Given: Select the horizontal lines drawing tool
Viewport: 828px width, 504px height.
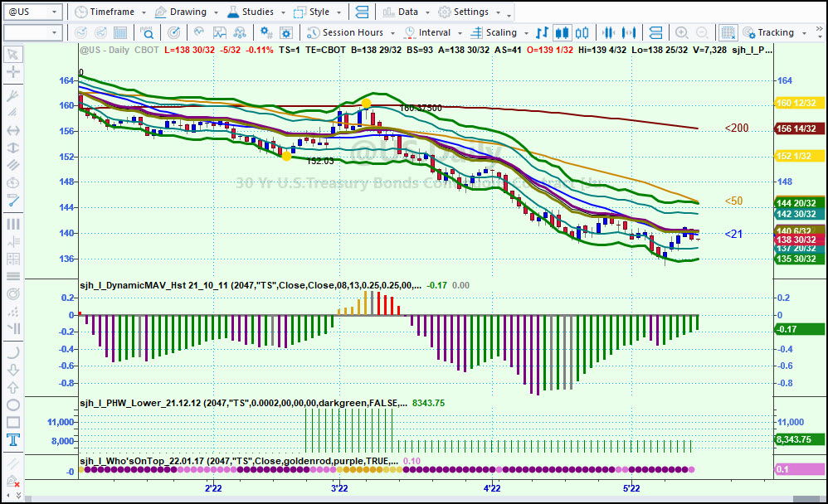Looking at the screenshot, I should coord(12,276).
